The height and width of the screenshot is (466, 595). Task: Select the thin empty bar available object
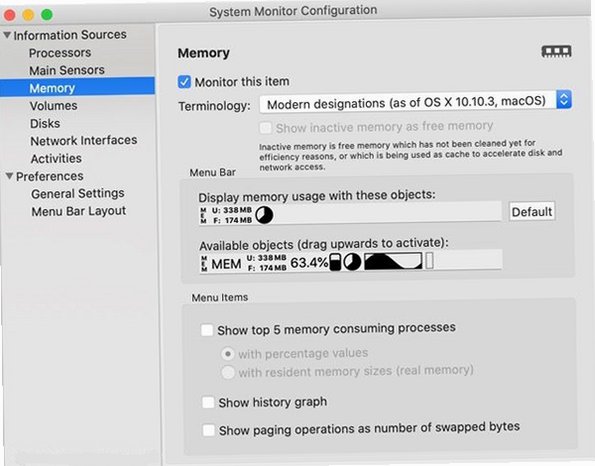tap(429, 261)
